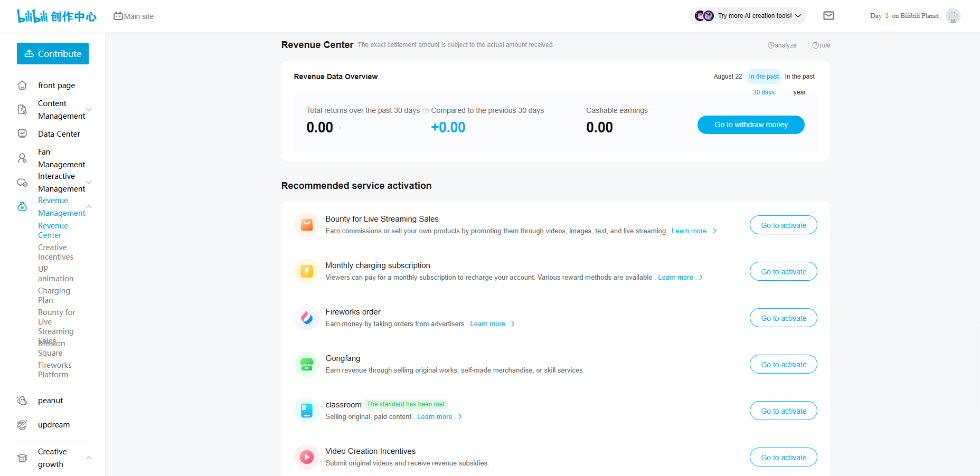Image resolution: width=980 pixels, height=476 pixels.
Task: Open the analyze link in Revenue Center
Action: point(782,45)
